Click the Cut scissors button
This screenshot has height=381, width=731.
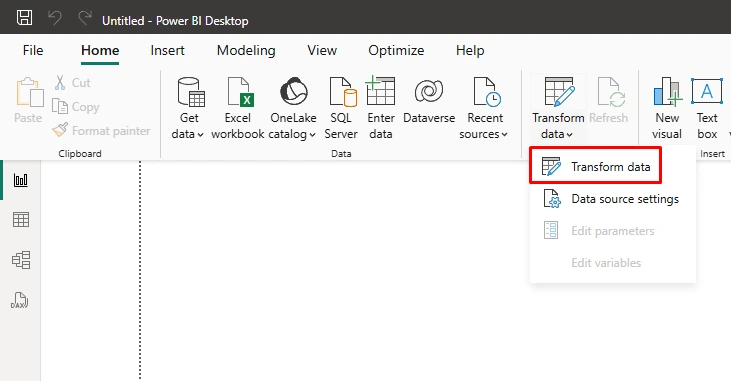[x=72, y=83]
